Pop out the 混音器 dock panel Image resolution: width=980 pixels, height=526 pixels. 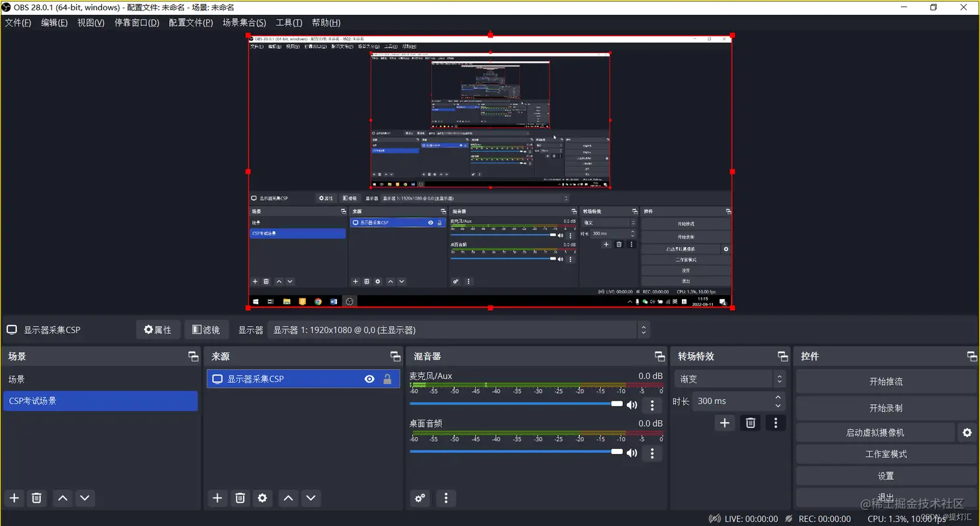pos(660,356)
